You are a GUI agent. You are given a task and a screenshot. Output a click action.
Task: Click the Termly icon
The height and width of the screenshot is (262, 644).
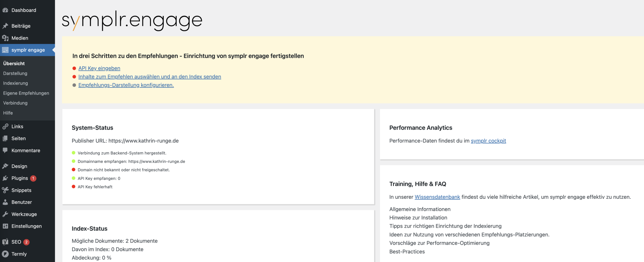point(5,254)
